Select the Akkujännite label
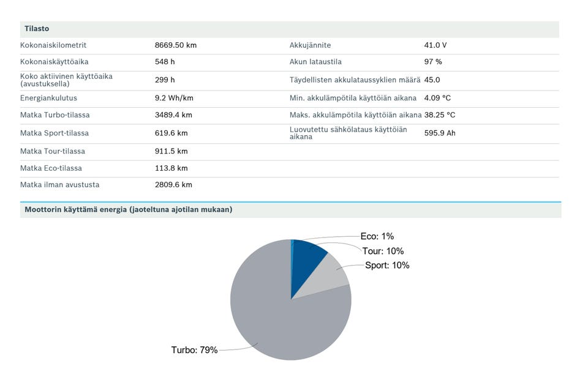The image size is (588, 391). [310, 45]
